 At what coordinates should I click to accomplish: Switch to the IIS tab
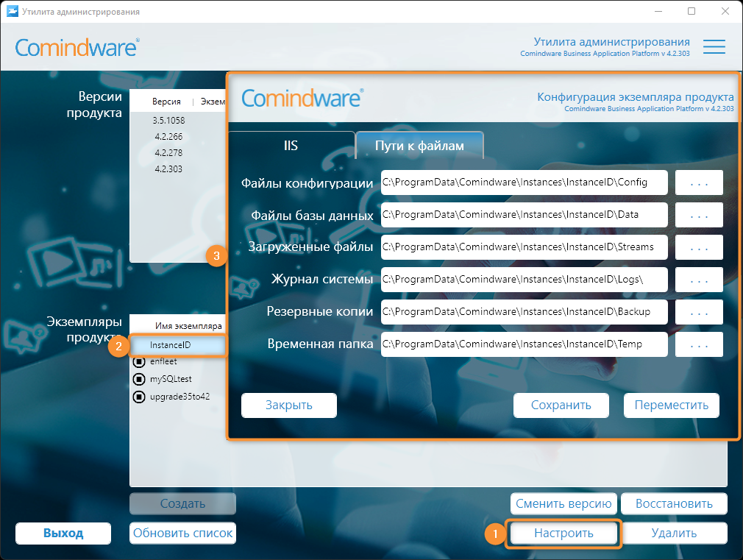coord(291,146)
